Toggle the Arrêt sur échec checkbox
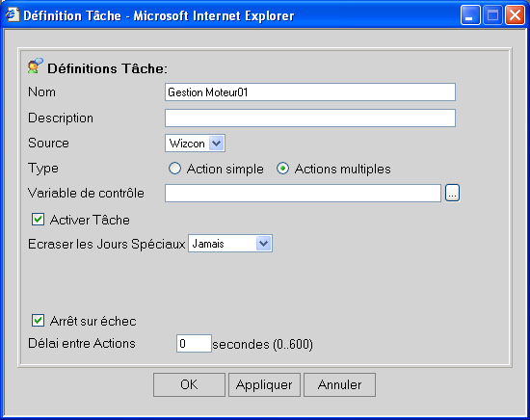The image size is (530, 420). pyautogui.click(x=38, y=321)
